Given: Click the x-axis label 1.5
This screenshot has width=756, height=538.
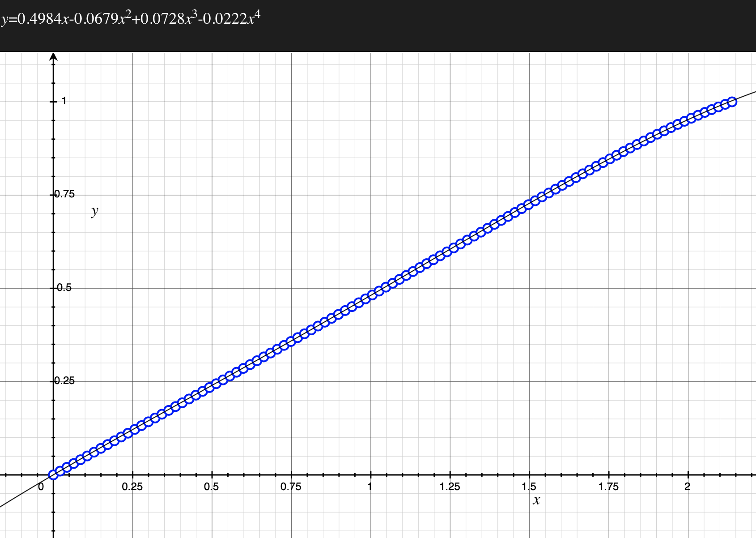Looking at the screenshot, I should tap(529, 487).
